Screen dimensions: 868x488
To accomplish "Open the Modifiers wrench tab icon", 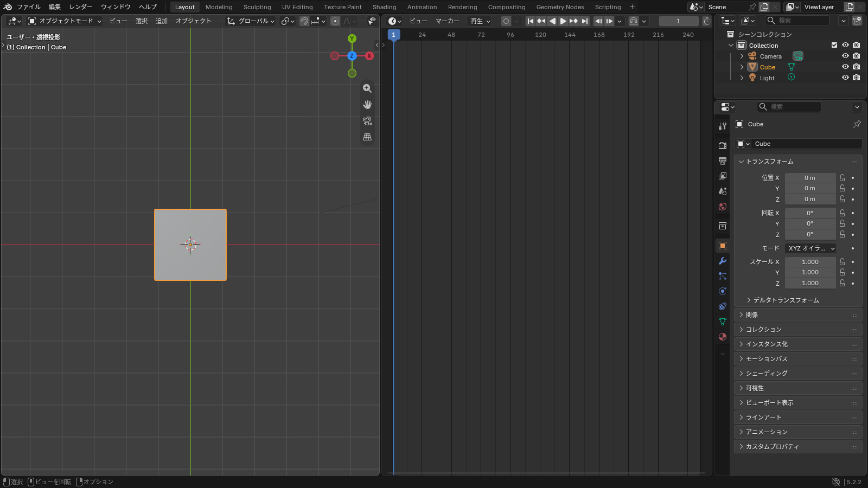I will (723, 261).
